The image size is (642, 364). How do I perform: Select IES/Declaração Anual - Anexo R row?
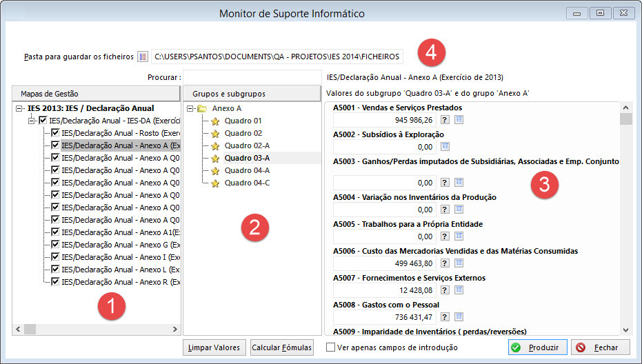click(x=121, y=282)
